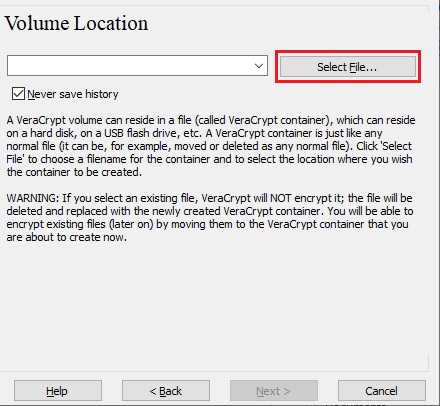
Task: Uncheck the Never save history checkbox
Action: click(18, 94)
